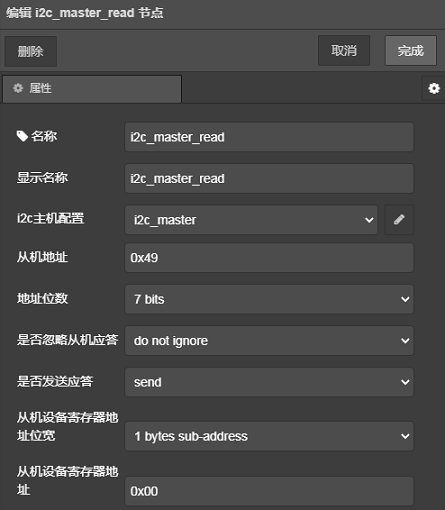
Task: Click the 显示名称 label text
Action: (42, 178)
